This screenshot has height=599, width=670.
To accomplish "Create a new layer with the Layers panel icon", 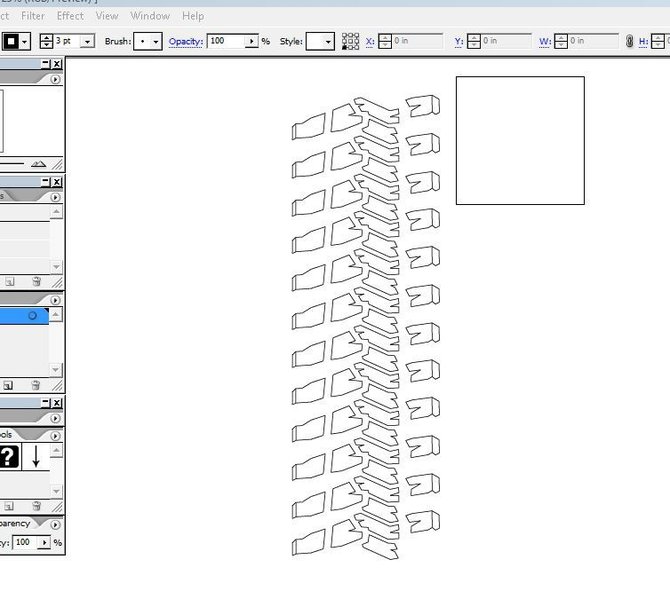I will tap(8, 386).
